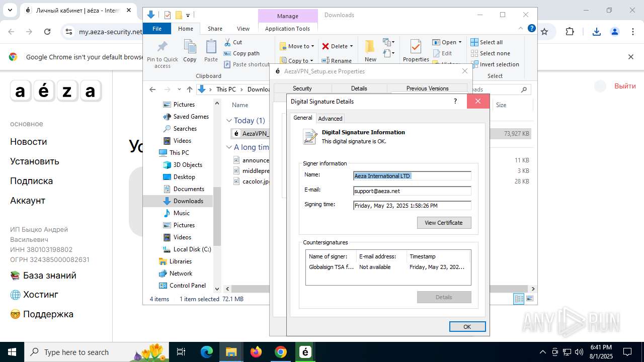Image resolution: width=644 pixels, height=362 pixels.
Task: Click Select all in Explorer ribbon
Action: point(487,42)
